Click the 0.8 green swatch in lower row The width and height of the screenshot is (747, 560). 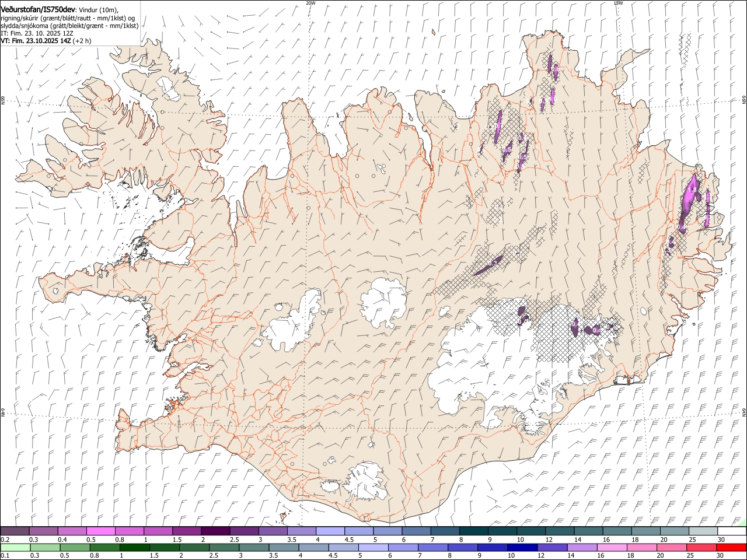104,548
